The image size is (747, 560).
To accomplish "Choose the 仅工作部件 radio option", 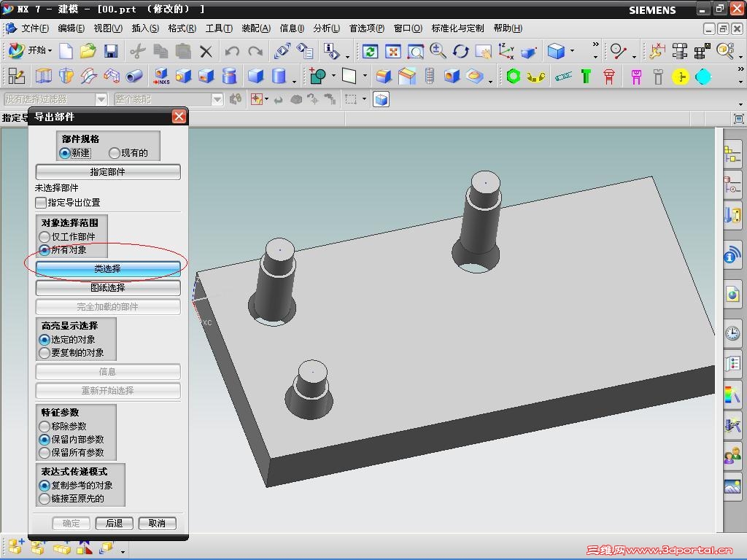I will (45, 237).
